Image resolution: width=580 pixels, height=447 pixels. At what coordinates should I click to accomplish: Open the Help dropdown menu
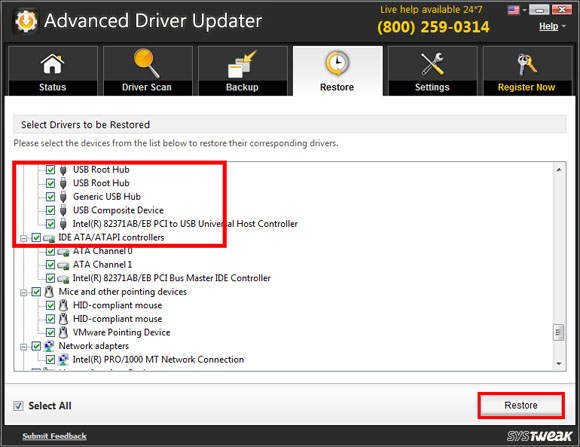pos(552,26)
